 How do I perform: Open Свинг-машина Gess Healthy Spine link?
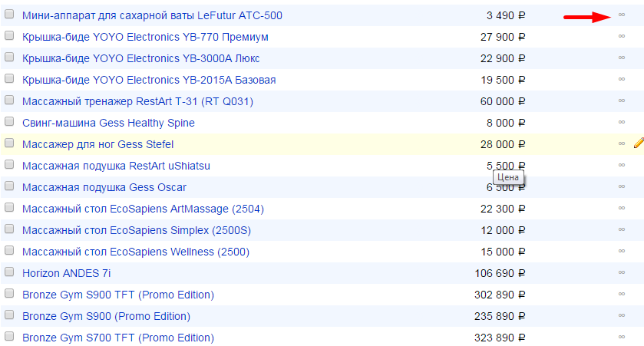108,123
